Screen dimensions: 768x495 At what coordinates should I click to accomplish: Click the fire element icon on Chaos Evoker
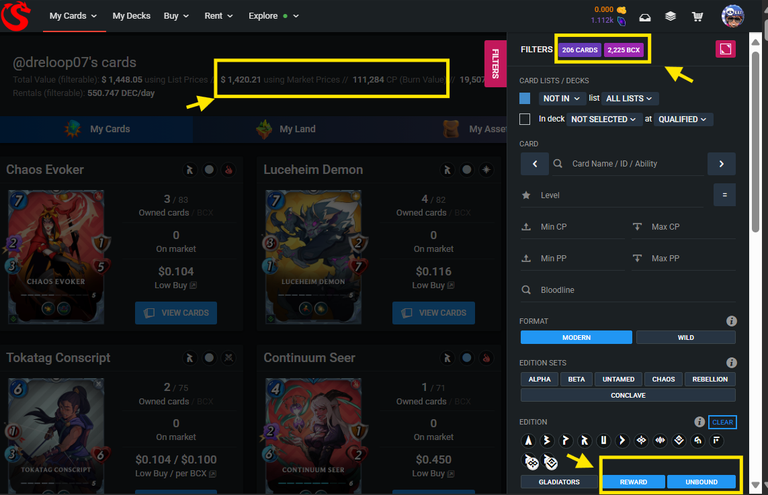pyautogui.click(x=228, y=170)
